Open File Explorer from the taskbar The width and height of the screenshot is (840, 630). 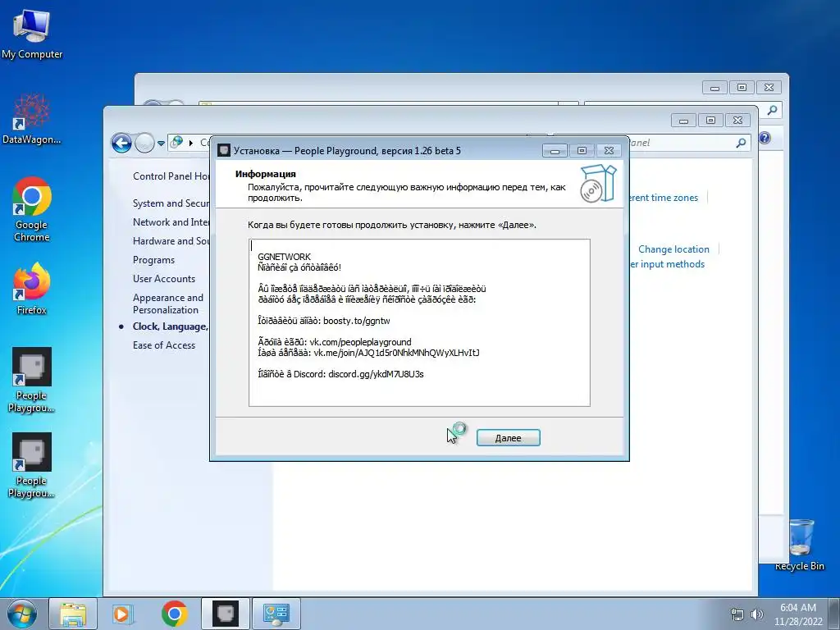coord(73,614)
